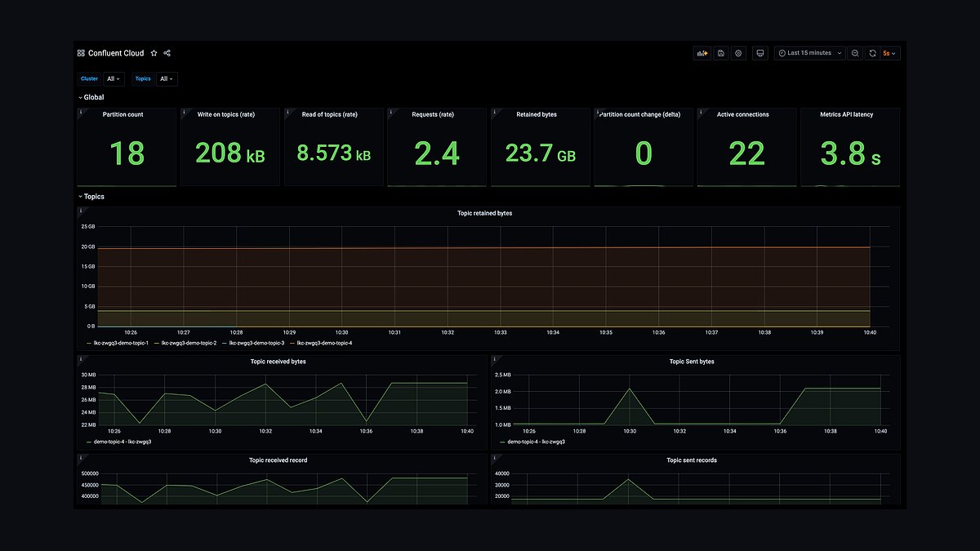Save the dashboard with the disk icon
This screenshot has width=980, height=551.
point(720,53)
